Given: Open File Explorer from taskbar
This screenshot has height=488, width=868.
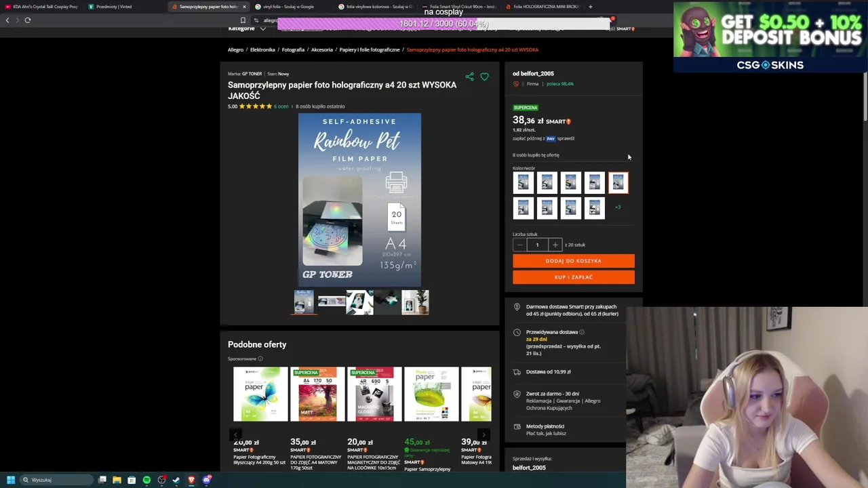Looking at the screenshot, I should click(x=117, y=480).
